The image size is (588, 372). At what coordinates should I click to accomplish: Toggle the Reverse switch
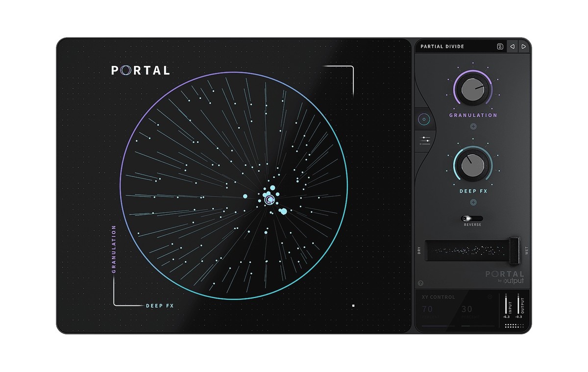[473, 219]
